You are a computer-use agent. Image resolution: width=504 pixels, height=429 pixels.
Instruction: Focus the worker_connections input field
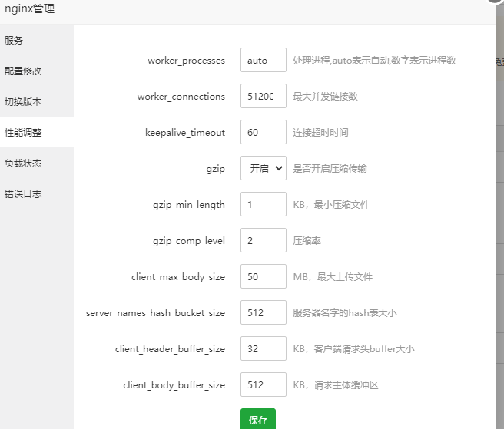tap(264, 96)
